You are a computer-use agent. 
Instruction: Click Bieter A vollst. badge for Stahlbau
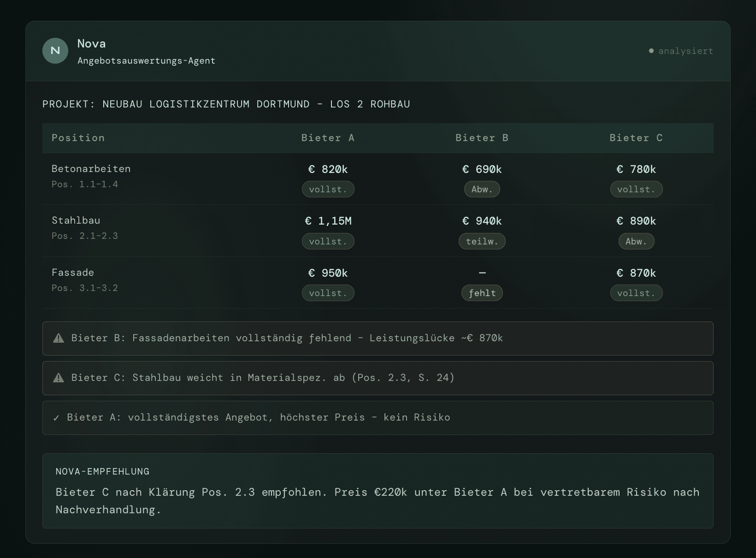[328, 241]
